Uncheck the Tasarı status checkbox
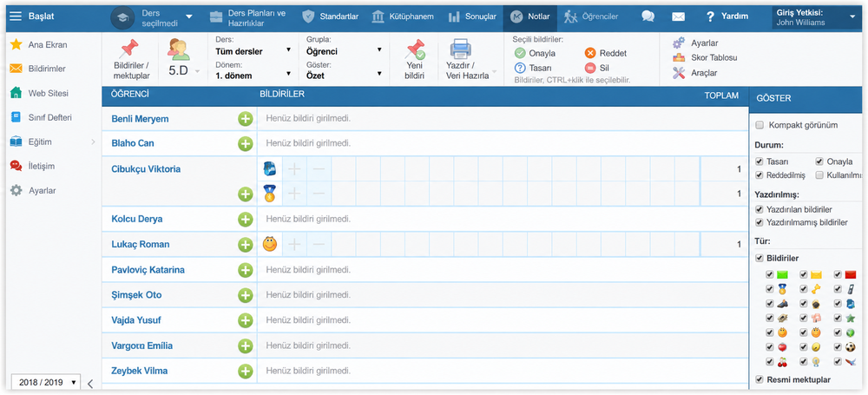 point(759,161)
